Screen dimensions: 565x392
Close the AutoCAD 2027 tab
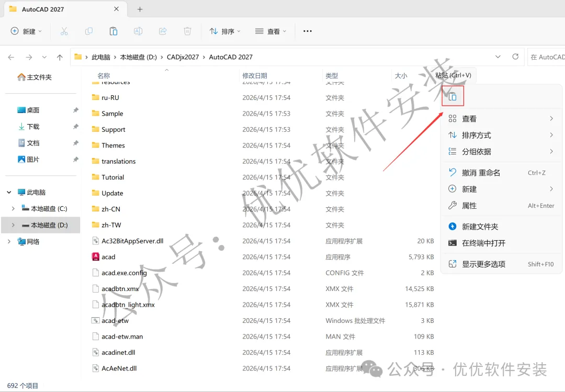(116, 9)
